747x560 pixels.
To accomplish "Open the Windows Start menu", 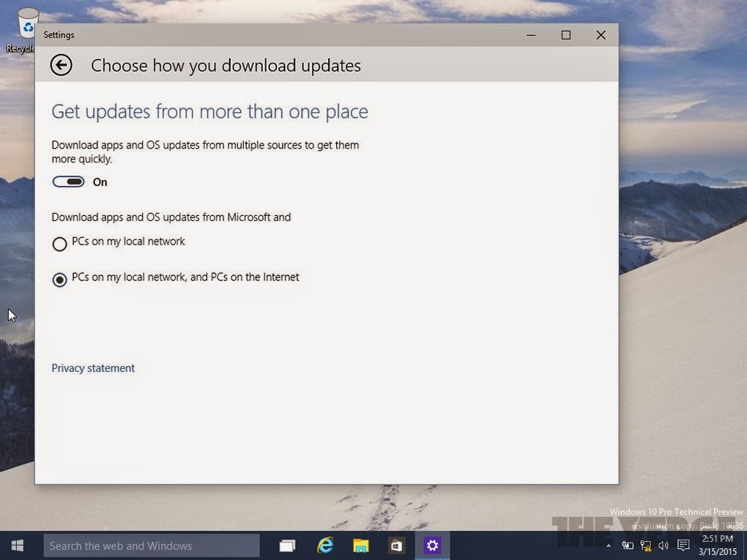I will (x=18, y=545).
